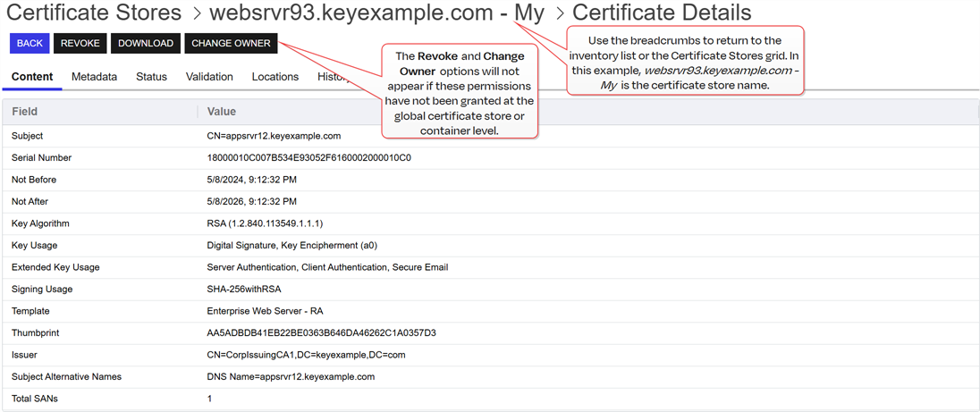Select the Thumbprint value text
Image resolution: width=980 pixels, height=412 pixels.
(321, 333)
